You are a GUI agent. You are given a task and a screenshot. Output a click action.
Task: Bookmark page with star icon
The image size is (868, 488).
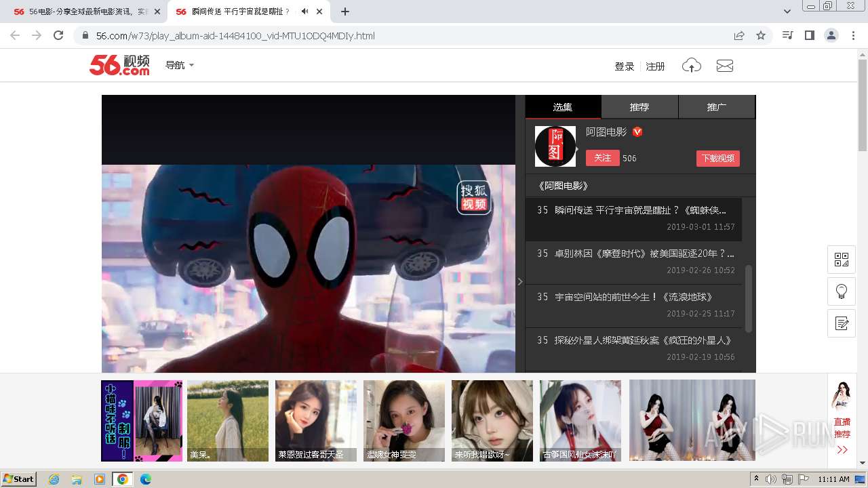pos(761,35)
